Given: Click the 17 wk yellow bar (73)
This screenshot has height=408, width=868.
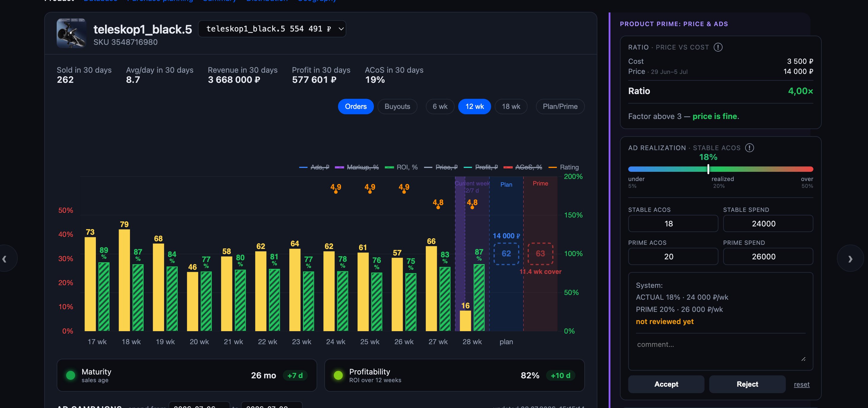Looking at the screenshot, I should pos(90,284).
